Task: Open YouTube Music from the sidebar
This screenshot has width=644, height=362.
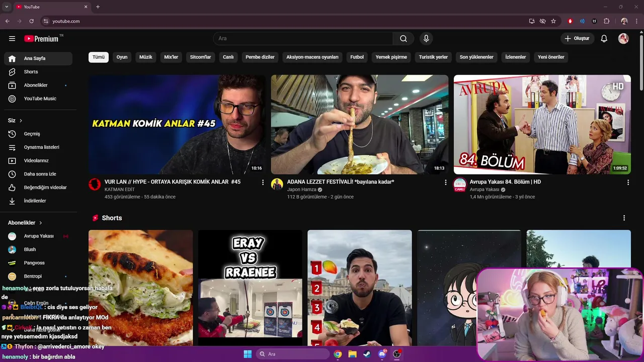Action: 38,99
